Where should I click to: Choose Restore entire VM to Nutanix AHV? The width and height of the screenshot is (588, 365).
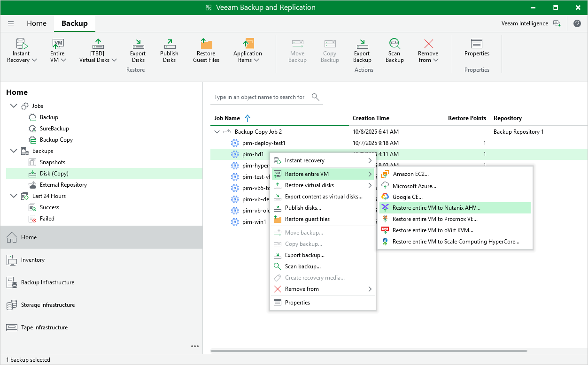click(x=455, y=208)
